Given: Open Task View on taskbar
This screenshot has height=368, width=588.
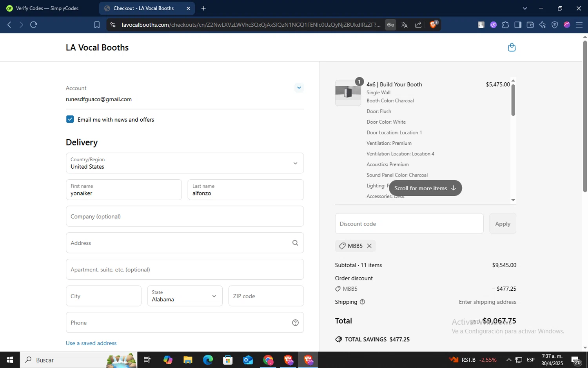Looking at the screenshot, I should pyautogui.click(x=147, y=360).
